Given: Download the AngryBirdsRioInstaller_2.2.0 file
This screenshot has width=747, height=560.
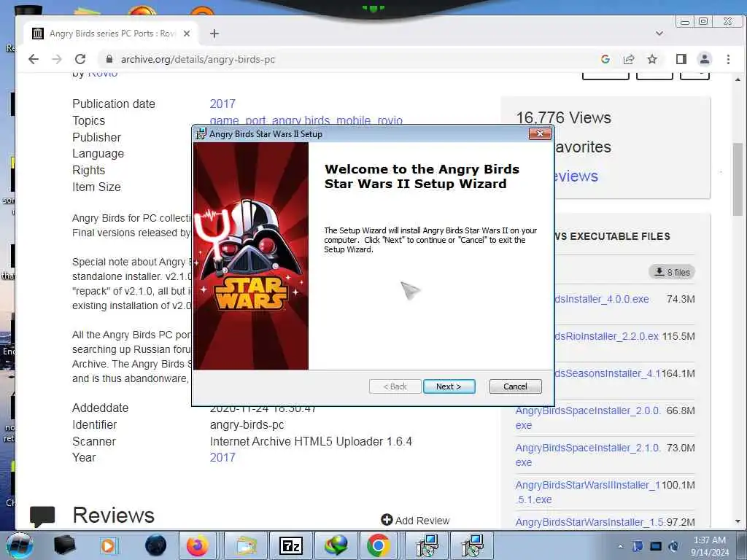Looking at the screenshot, I should [606, 336].
